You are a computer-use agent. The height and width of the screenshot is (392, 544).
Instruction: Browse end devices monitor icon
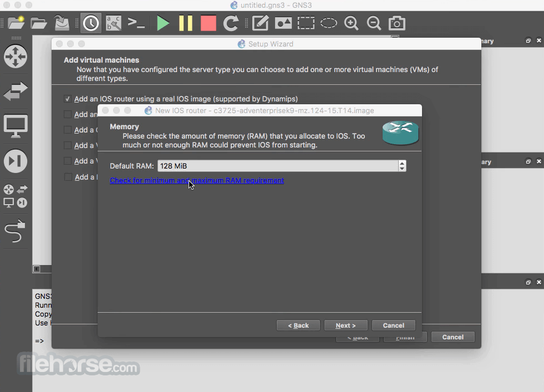click(x=16, y=126)
